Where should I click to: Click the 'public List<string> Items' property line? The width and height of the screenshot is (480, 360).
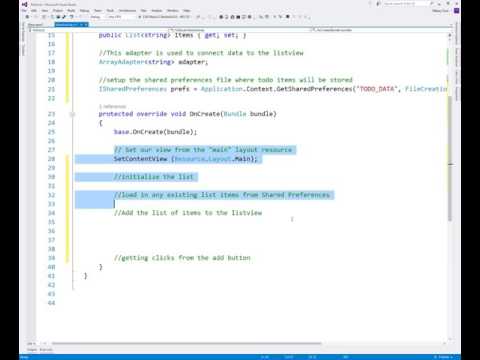pos(172,35)
